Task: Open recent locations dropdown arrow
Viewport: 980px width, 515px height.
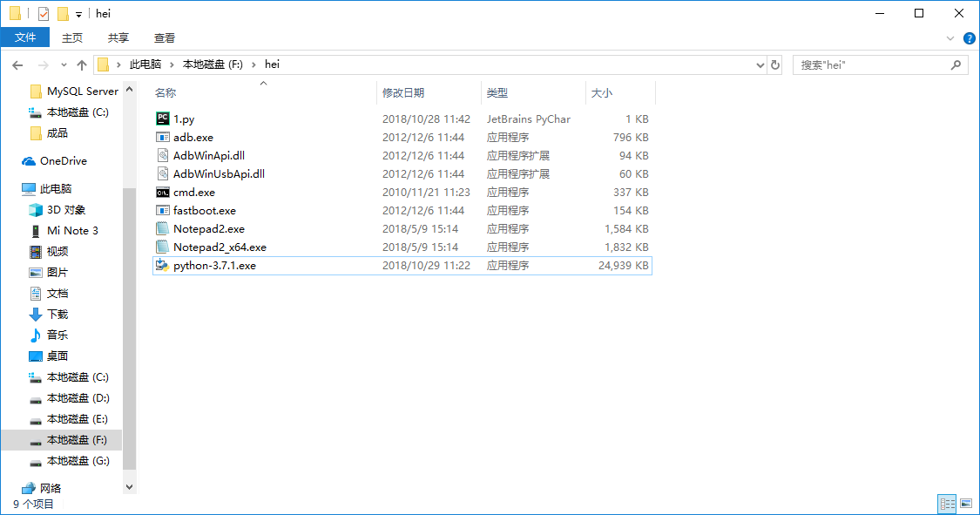Action: 63,65
